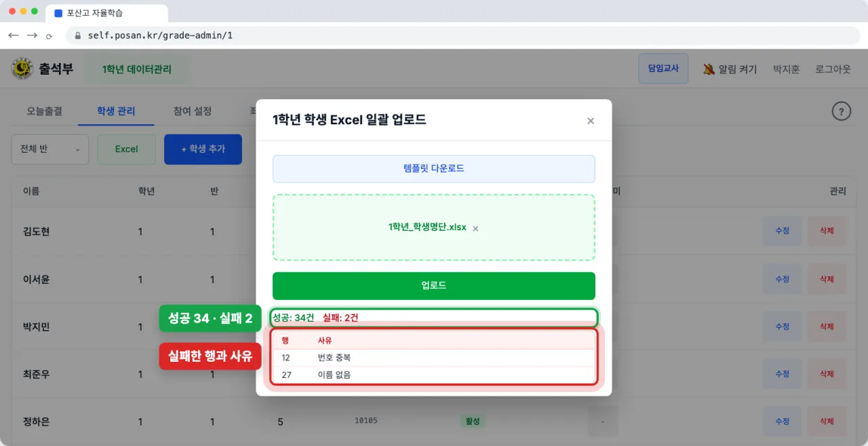Click the file drop zone area

pyautogui.click(x=434, y=227)
